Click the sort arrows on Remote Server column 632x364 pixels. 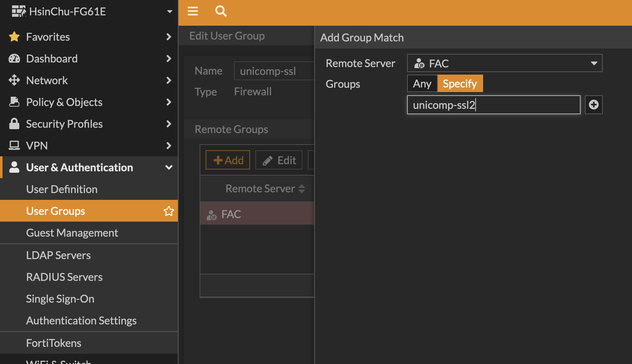click(x=302, y=189)
